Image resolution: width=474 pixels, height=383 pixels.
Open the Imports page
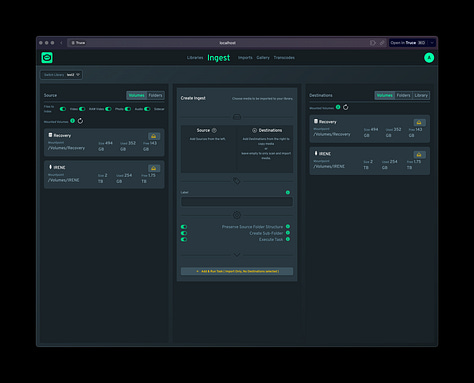point(245,58)
